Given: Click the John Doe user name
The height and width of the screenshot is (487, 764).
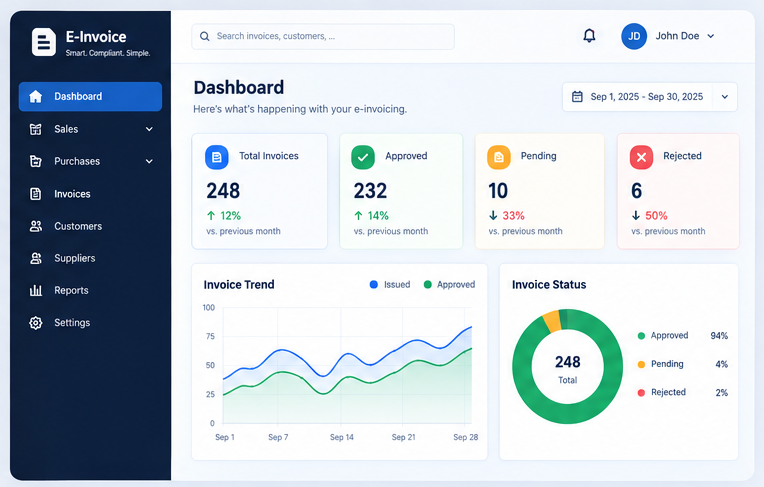Looking at the screenshot, I should (x=677, y=36).
